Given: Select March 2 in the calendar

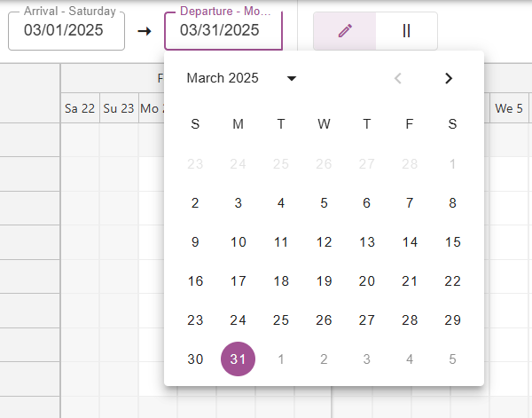Looking at the screenshot, I should coord(195,203).
